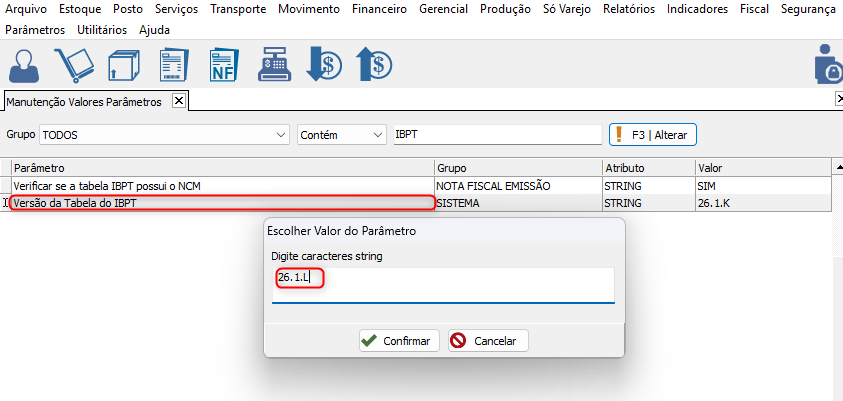Open the user profile toolbar icon
The image size is (843, 401).
pyautogui.click(x=25, y=65)
